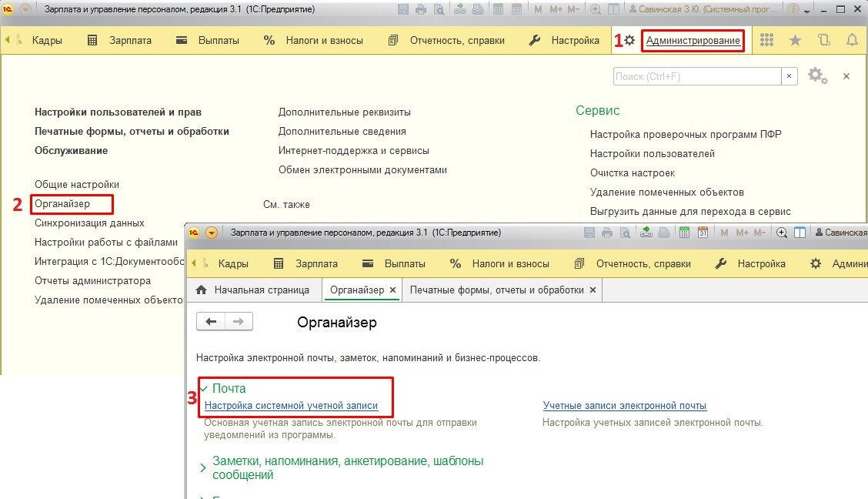This screenshot has height=499, width=868.
Task: Open Печатные формы, отчеты и обработки in the menu list
Action: tap(132, 131)
